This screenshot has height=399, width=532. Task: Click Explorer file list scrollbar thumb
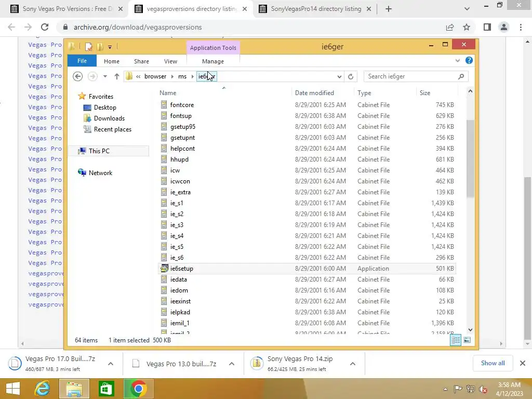point(470,158)
